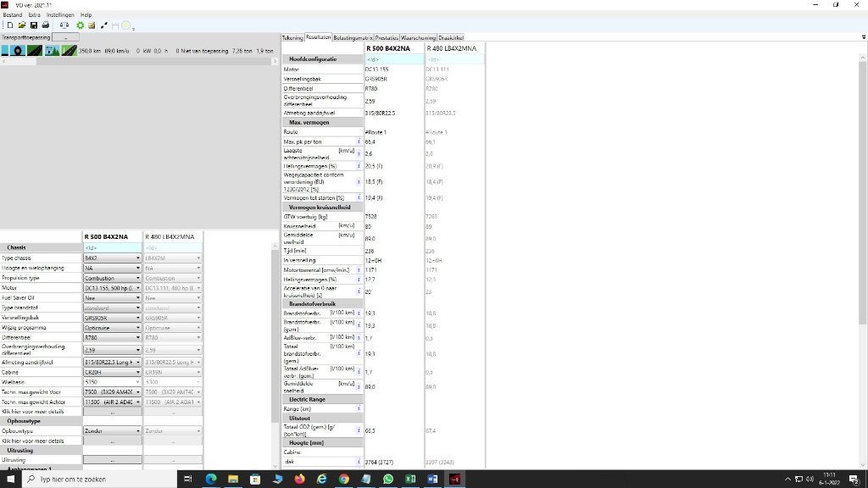Open Propulsion type dropdown for R 500
Screen dimensions: 868x488
113,278
